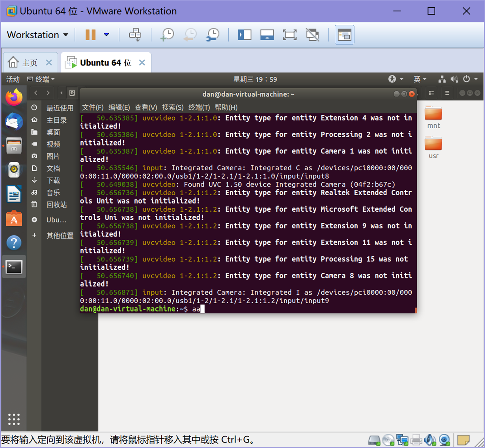The width and height of the screenshot is (485, 448).
Task: Open the clock calendar showing 星期三 19:59
Action: pyautogui.click(x=255, y=79)
